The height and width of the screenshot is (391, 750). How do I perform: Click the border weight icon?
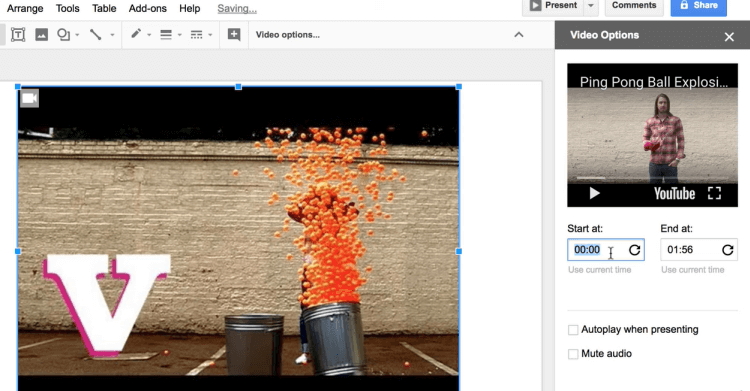tap(166, 34)
